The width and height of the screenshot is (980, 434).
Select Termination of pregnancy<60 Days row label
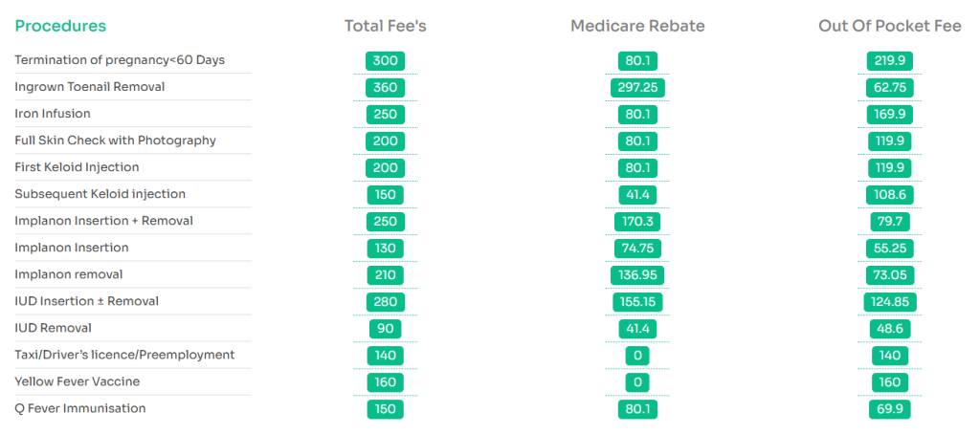120,60
